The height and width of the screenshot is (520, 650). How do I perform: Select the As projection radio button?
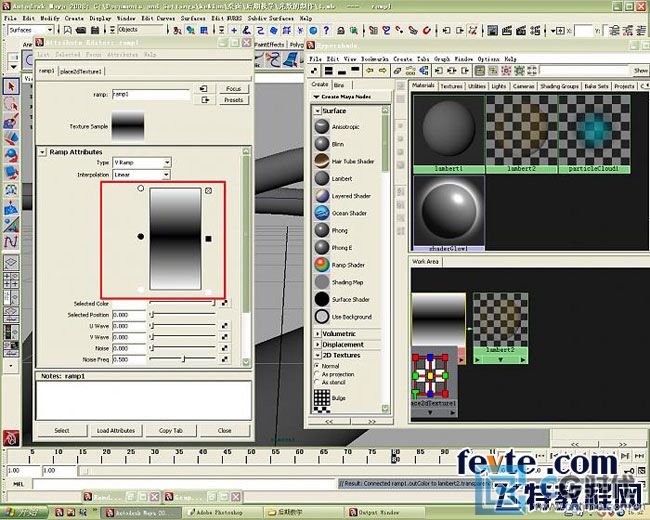point(317,374)
